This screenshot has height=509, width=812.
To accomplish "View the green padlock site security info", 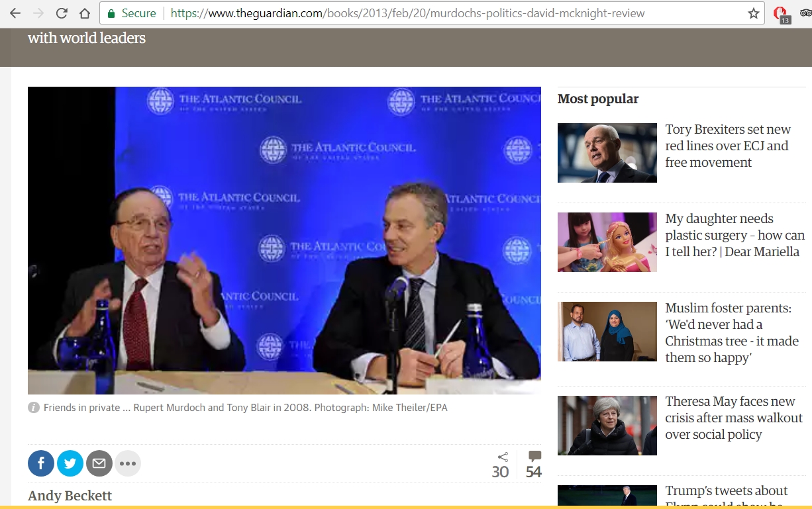I will coord(111,13).
